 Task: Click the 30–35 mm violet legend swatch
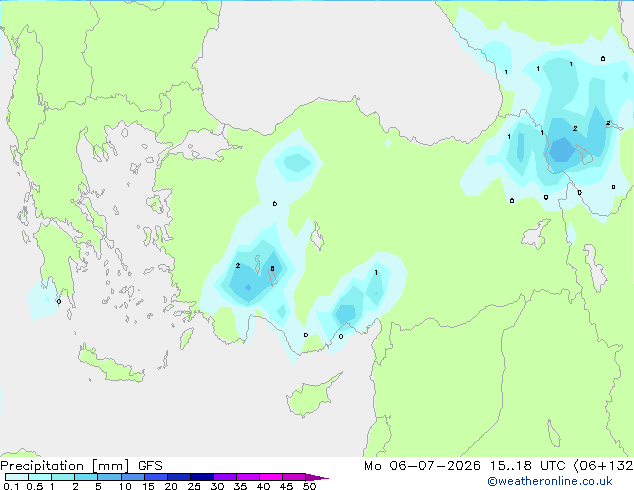pos(225,477)
